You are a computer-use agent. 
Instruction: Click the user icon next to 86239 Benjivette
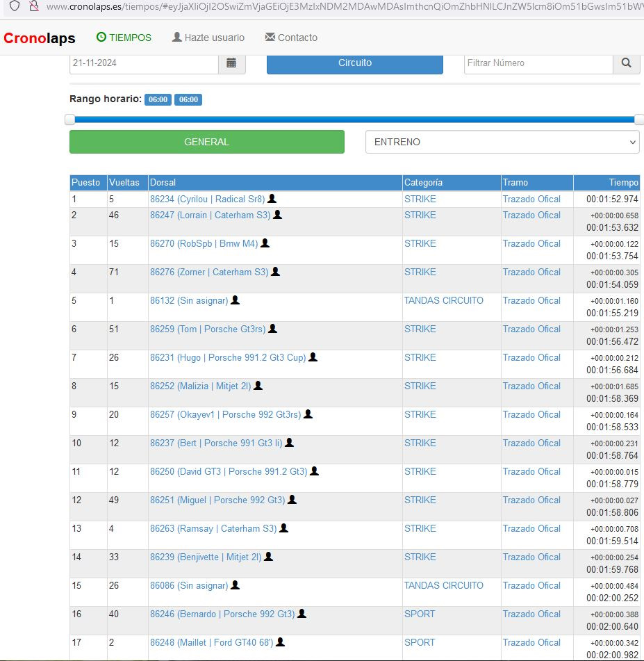pyautogui.click(x=268, y=557)
